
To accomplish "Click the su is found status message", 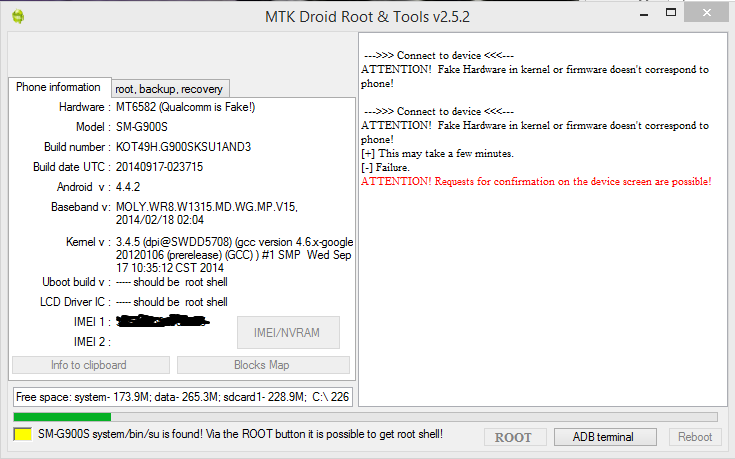I will click(240, 435).
